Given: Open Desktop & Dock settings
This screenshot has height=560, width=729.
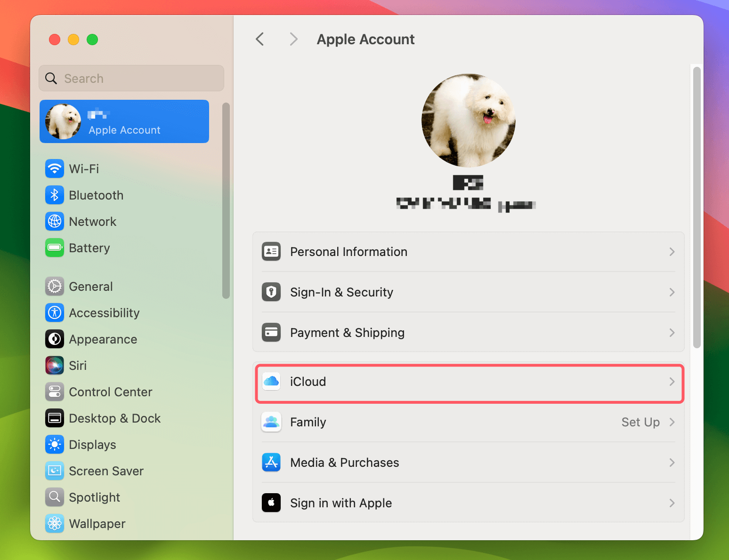Looking at the screenshot, I should pyautogui.click(x=55, y=418).
